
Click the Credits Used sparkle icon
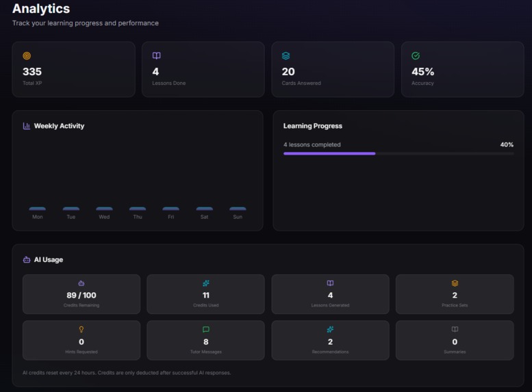[206, 283]
